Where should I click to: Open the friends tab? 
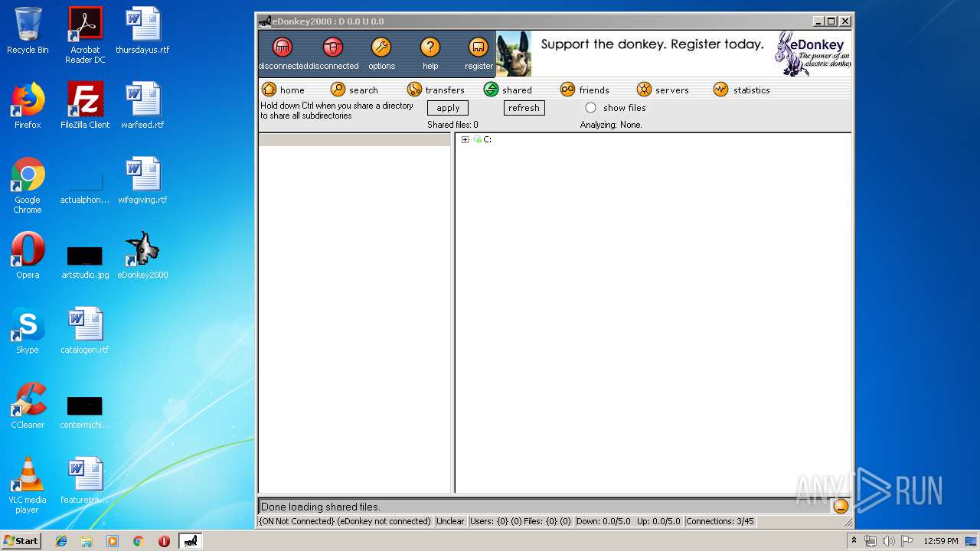point(585,90)
